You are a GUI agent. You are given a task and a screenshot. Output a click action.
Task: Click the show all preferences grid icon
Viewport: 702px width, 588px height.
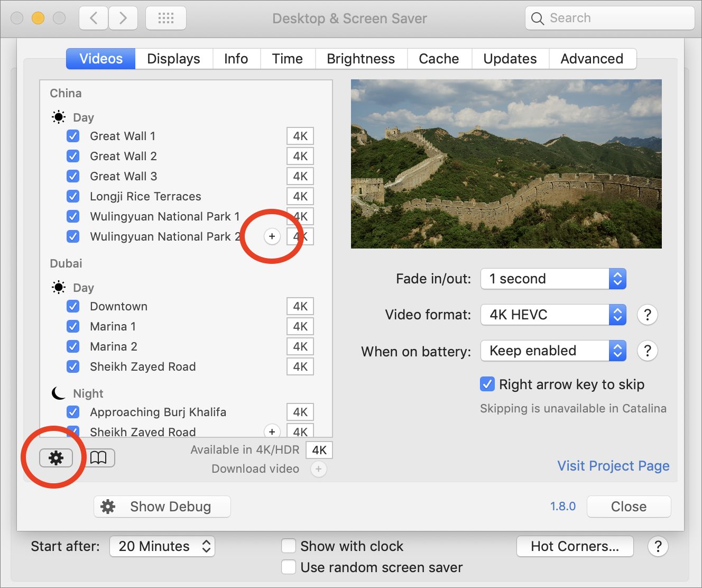tap(165, 19)
